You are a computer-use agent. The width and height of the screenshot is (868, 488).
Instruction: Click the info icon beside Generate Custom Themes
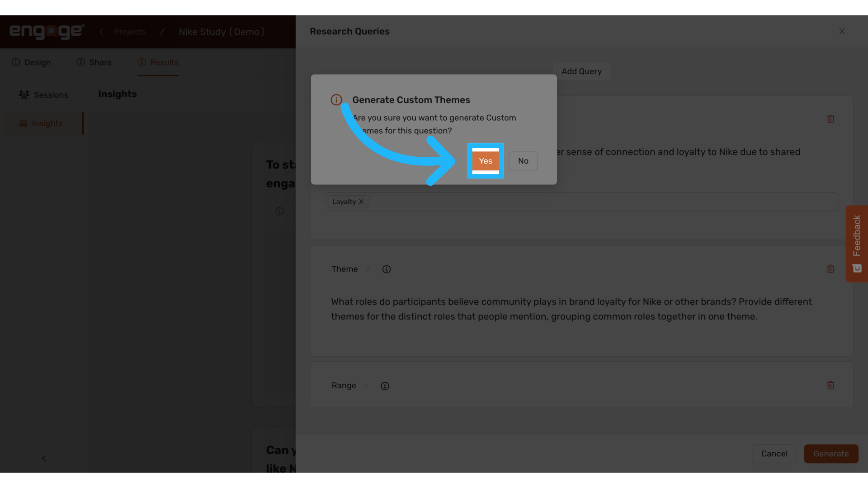pyautogui.click(x=336, y=100)
